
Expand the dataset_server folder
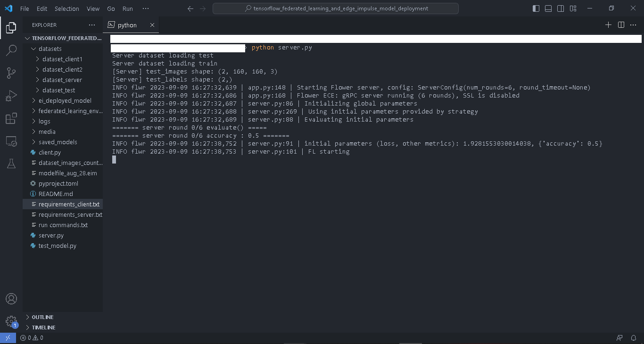point(63,80)
